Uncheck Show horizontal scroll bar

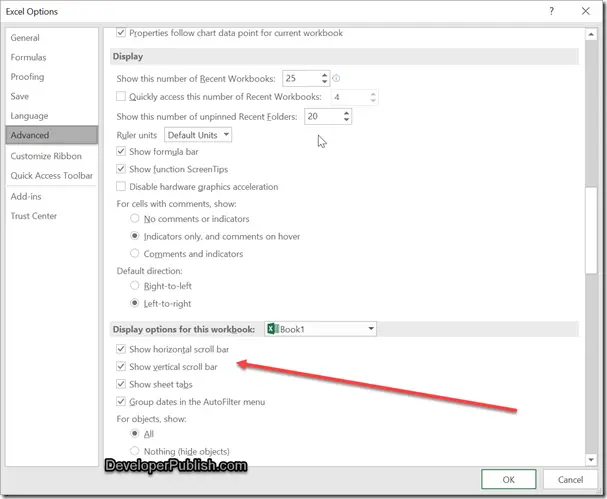pos(121,349)
